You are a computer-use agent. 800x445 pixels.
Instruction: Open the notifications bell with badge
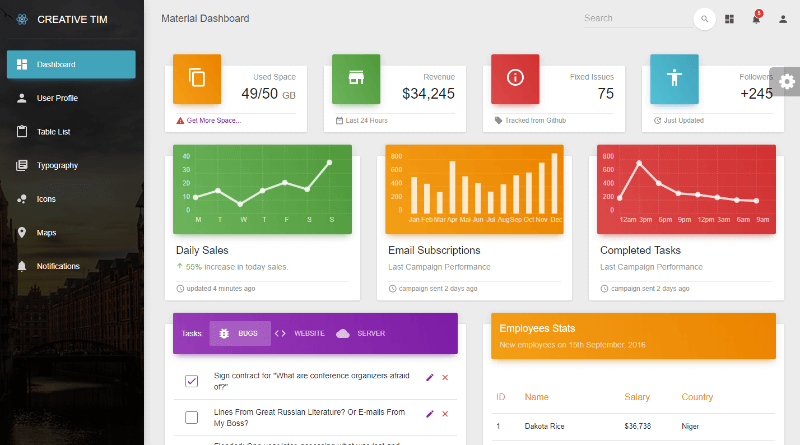pyautogui.click(x=756, y=18)
